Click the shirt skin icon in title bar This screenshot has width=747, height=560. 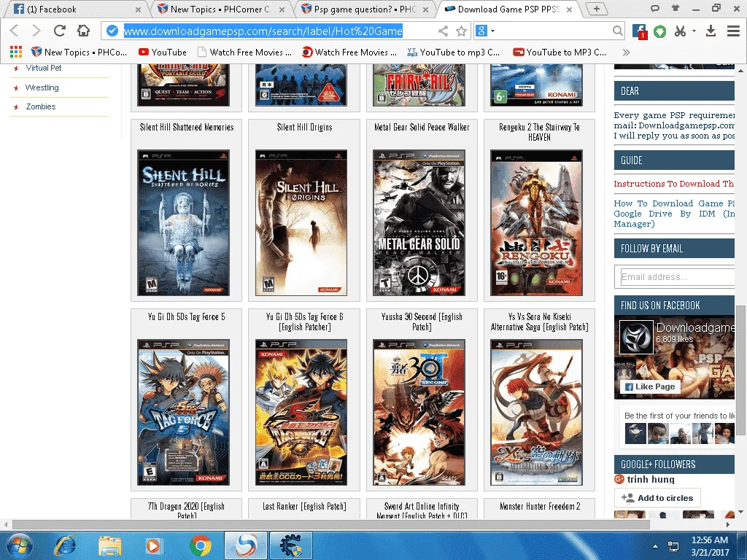(675, 8)
